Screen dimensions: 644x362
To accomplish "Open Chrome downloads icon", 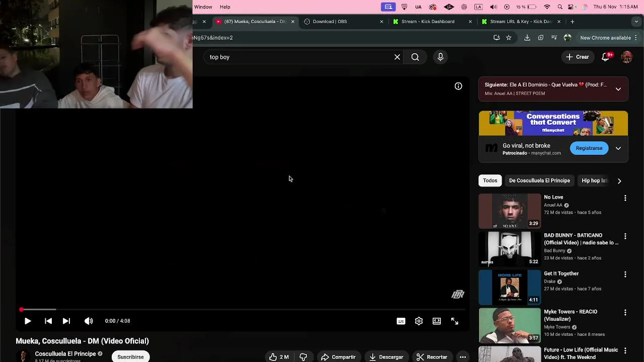I will click(527, 38).
